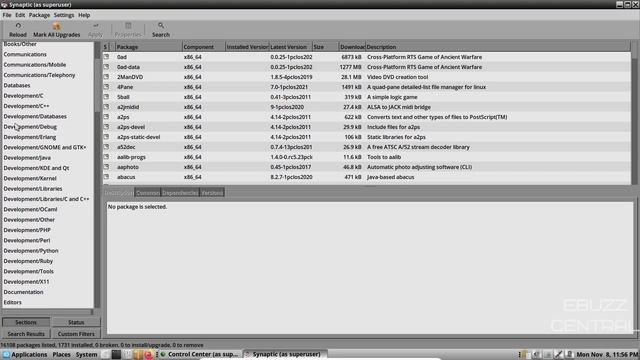
Task: Open the File menu
Action: 7,15
